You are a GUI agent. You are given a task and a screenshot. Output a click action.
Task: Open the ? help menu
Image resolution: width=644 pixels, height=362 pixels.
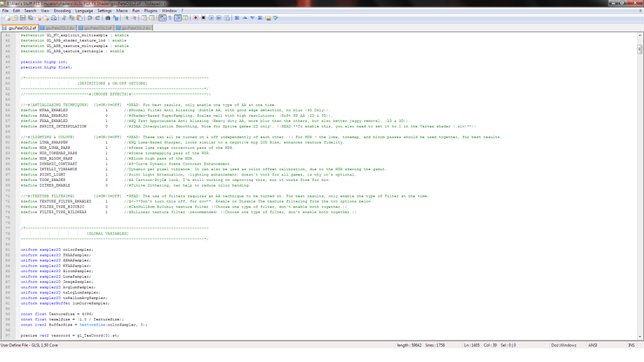click(182, 11)
